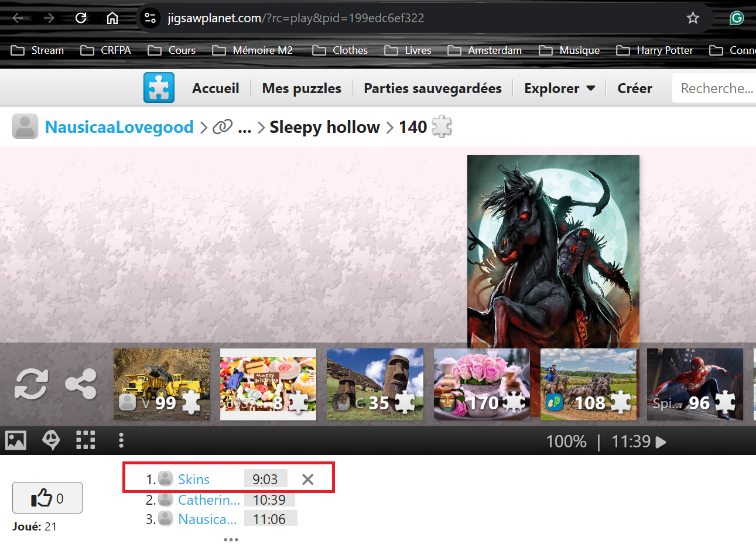Open the Mémoire M2 bookmarks folder
Viewport: 756px width, 551px height.
(x=252, y=50)
